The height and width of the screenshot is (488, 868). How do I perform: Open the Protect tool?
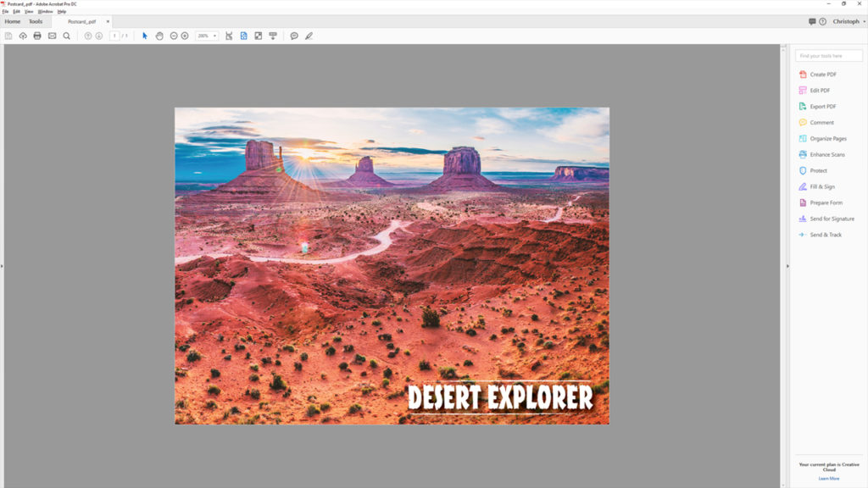(821, 170)
